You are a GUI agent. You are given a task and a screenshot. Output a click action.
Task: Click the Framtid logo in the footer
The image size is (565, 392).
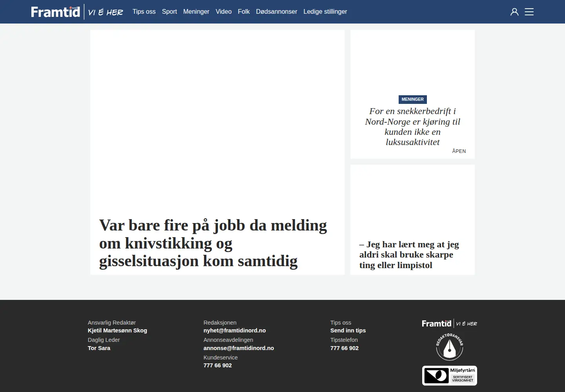click(450, 323)
